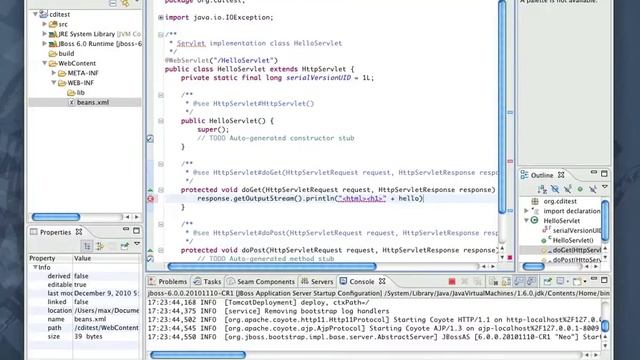Click Show Categories in Properties toolbar

click(87, 246)
